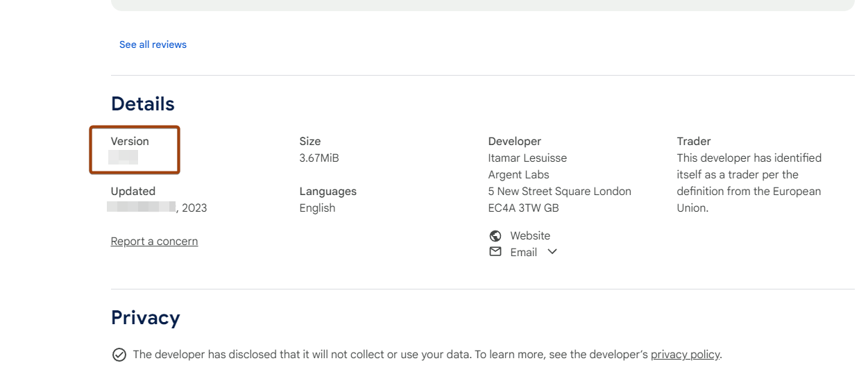868x370 pixels.
Task: Click the Email link text
Action: point(523,253)
